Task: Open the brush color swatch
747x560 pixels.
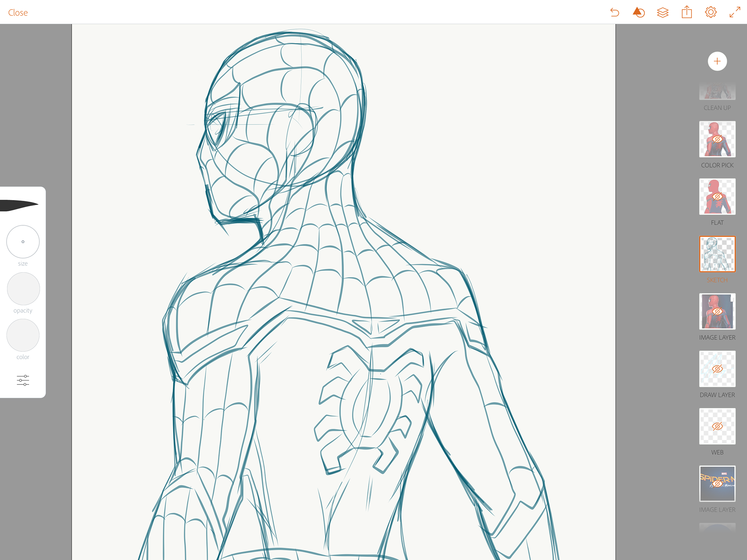Action: (x=23, y=335)
